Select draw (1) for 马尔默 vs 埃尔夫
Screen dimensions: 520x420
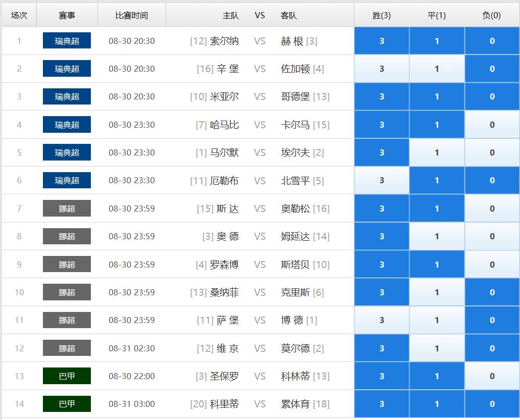tap(437, 152)
